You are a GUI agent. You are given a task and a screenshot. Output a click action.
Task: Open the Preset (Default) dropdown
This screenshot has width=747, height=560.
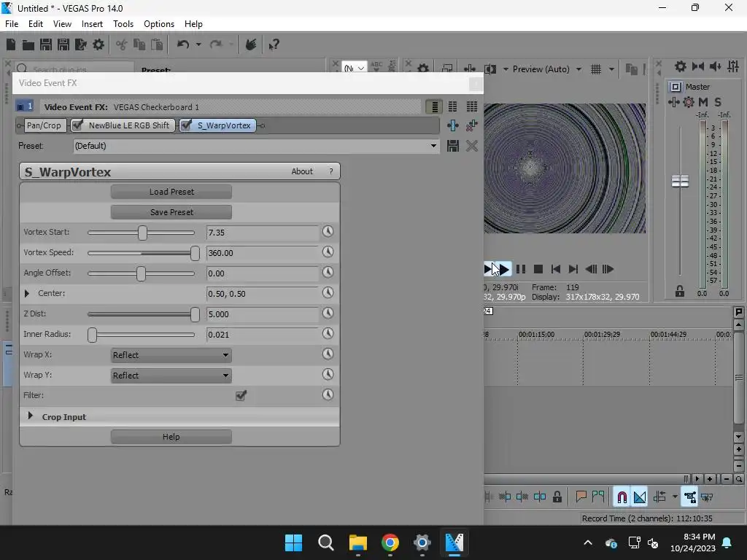click(433, 146)
